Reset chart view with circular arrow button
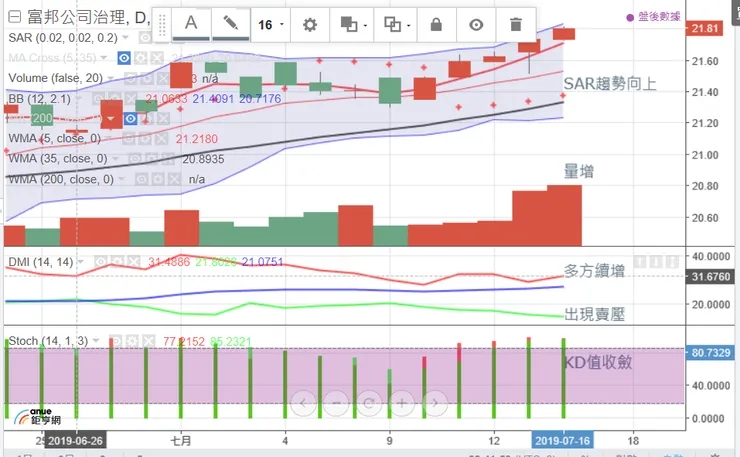Image resolution: width=740 pixels, height=457 pixels. 369,403
